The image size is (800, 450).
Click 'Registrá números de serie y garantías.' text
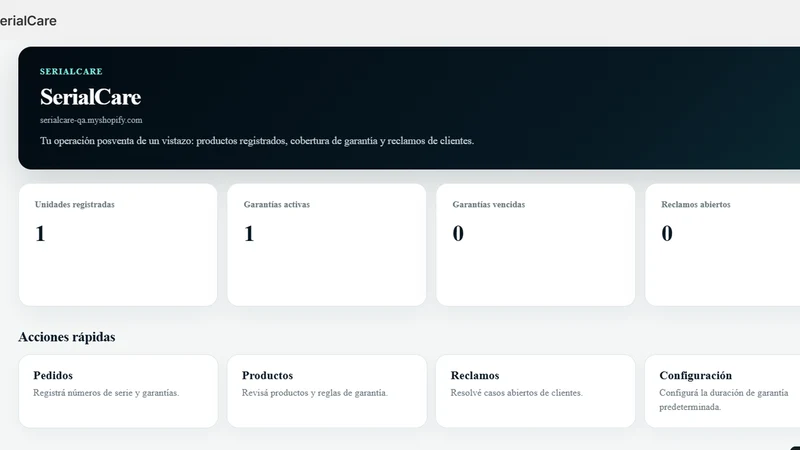pos(106,393)
